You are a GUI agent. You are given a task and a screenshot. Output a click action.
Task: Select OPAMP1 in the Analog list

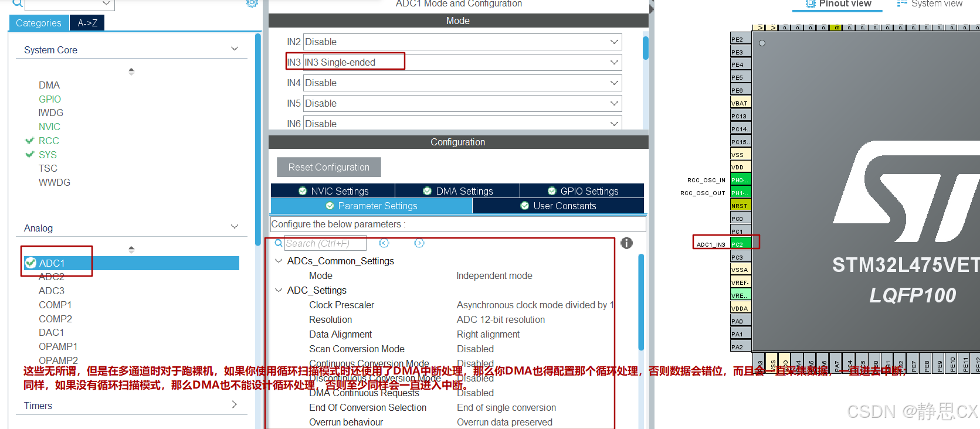(58, 346)
